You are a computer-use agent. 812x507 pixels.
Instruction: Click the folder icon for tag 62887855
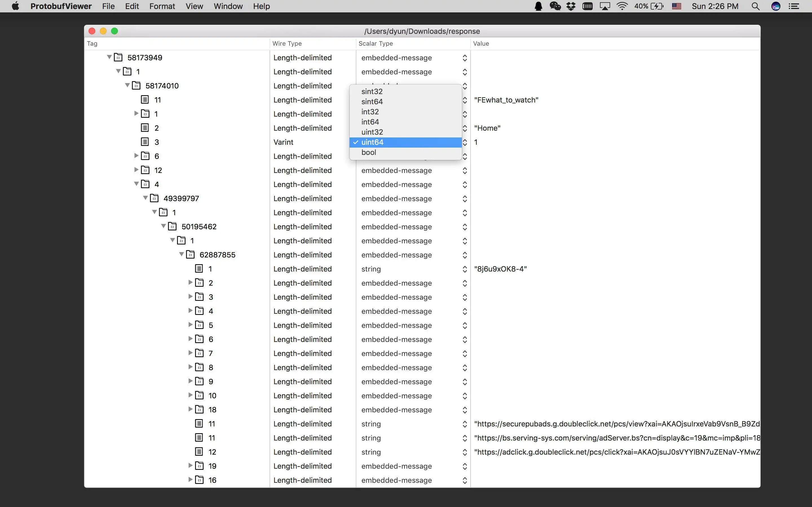click(x=190, y=255)
